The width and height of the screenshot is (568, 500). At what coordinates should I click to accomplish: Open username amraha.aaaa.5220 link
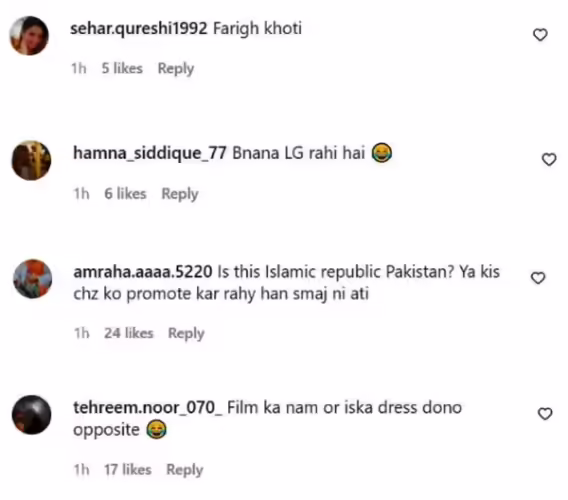click(143, 272)
